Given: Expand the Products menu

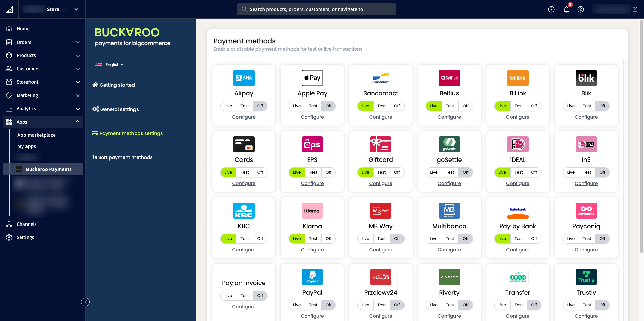Looking at the screenshot, I should click(x=43, y=55).
